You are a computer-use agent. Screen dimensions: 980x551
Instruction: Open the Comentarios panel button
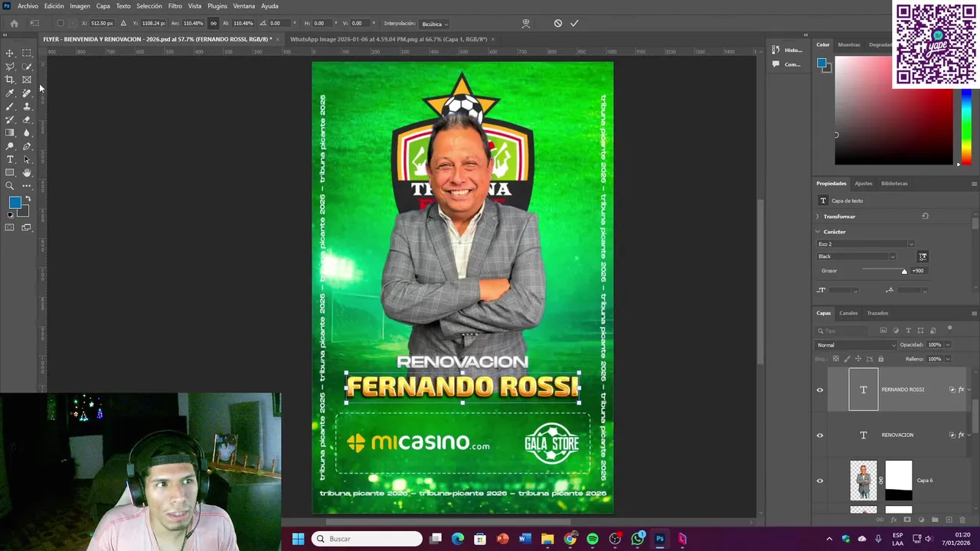(788, 64)
